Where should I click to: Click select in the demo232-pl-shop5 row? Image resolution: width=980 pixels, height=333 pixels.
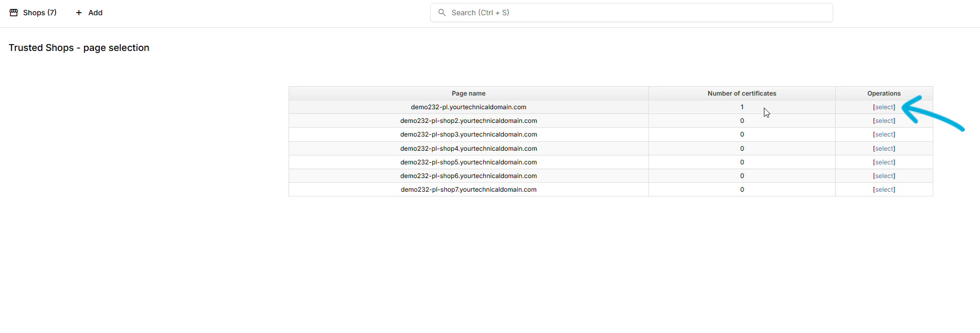(x=884, y=162)
